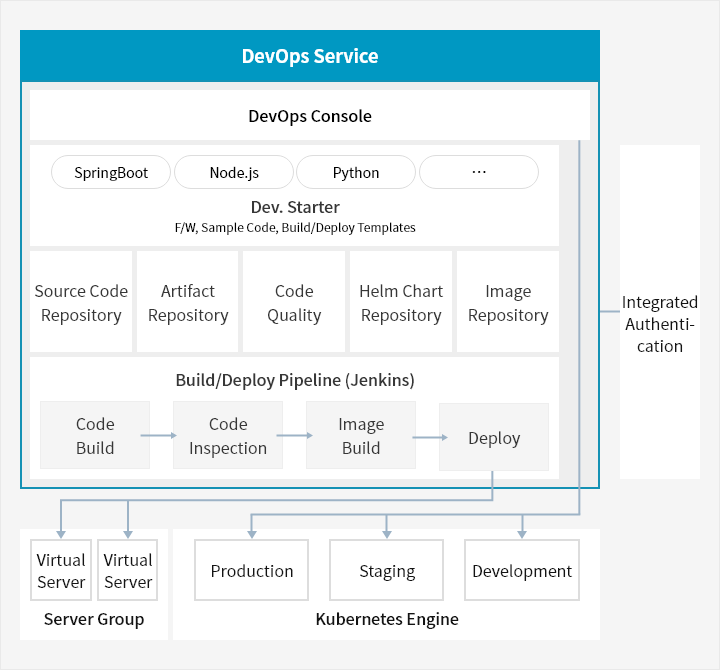The image size is (720, 670).
Task: Select the Node.js starter pill
Action: pyautogui.click(x=234, y=172)
